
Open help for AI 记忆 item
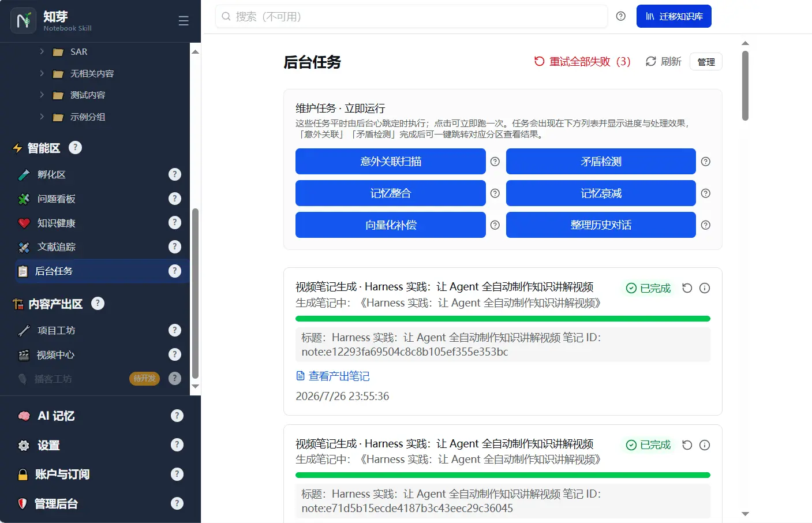178,416
